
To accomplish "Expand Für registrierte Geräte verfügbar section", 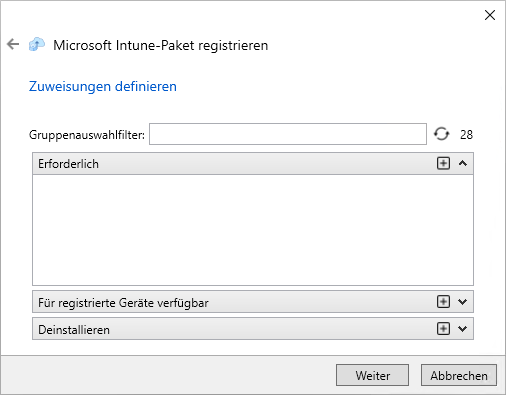I will pos(463,302).
